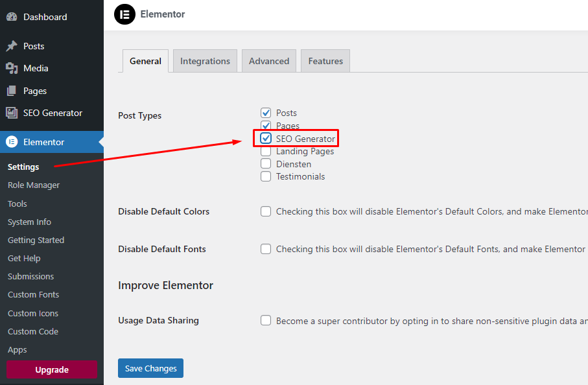The image size is (588, 385).
Task: Open Get Help submenu link
Action: pos(24,259)
